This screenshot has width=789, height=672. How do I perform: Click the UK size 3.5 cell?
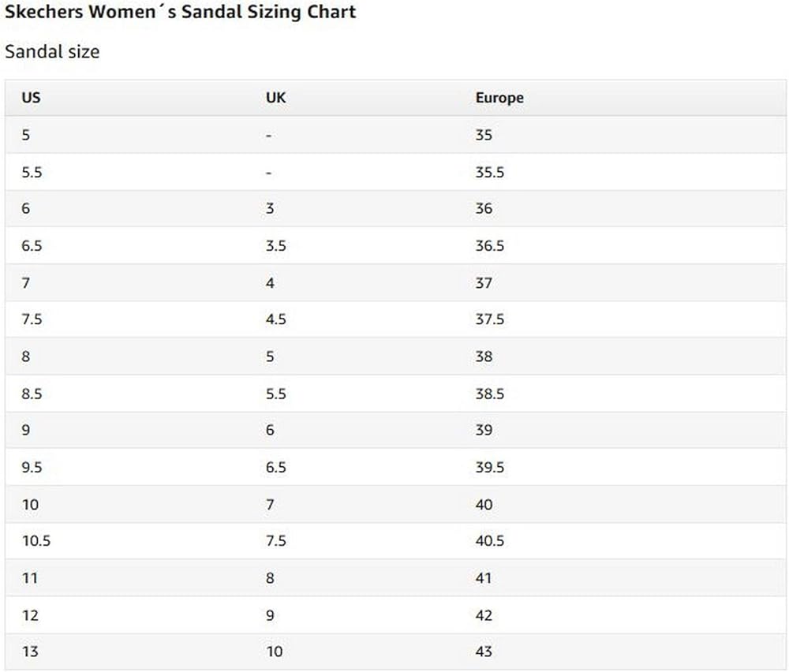tap(276, 246)
